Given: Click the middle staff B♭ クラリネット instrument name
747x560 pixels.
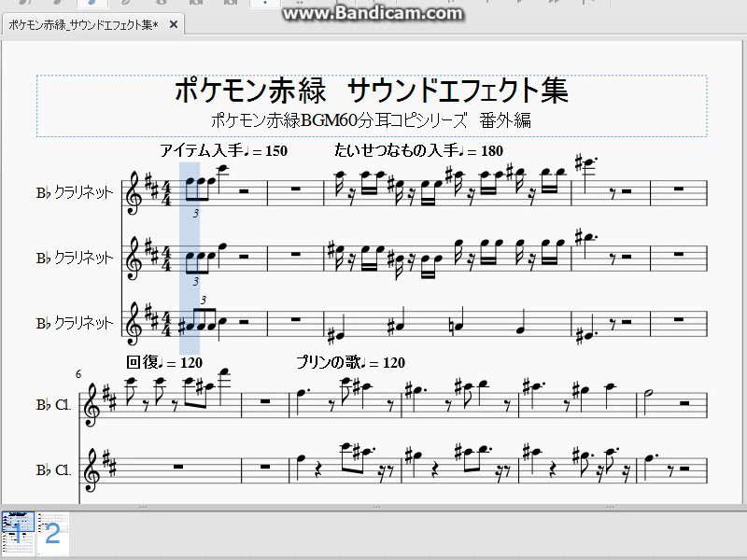Looking at the screenshot, I should [75, 258].
